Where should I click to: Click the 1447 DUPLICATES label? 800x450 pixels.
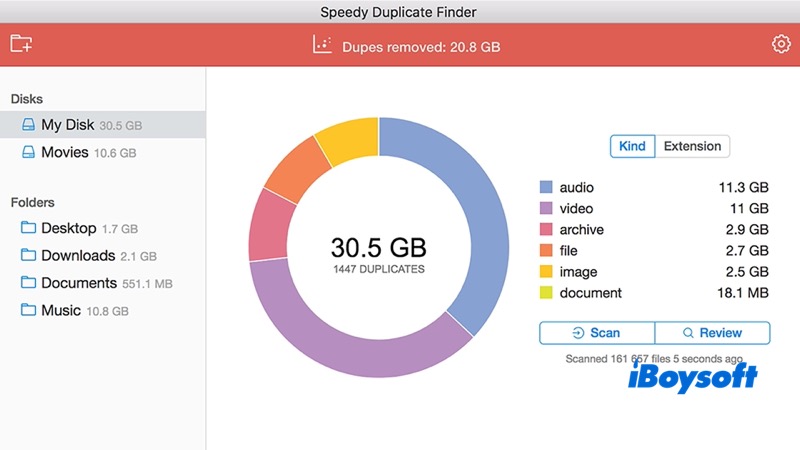379,269
